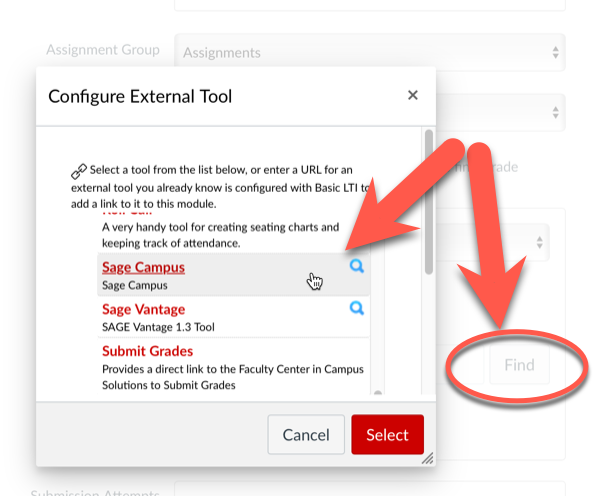This screenshot has height=496, width=602.
Task: Choose the Sage Vantage tool link
Action: tap(143, 309)
